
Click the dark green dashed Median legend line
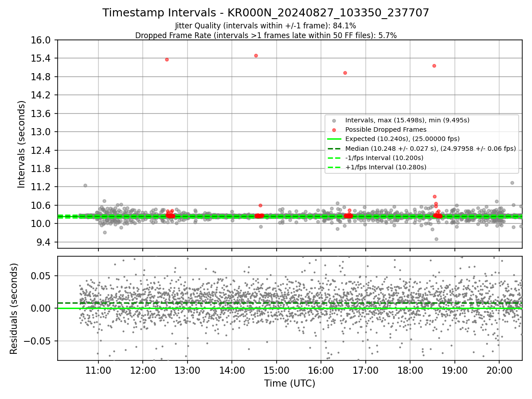coord(334,149)
